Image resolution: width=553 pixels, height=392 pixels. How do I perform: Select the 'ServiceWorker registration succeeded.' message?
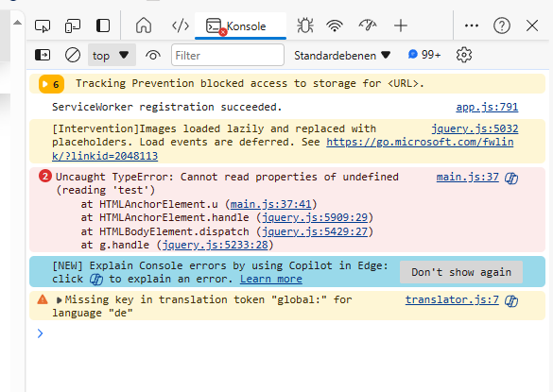pyautogui.click(x=166, y=107)
